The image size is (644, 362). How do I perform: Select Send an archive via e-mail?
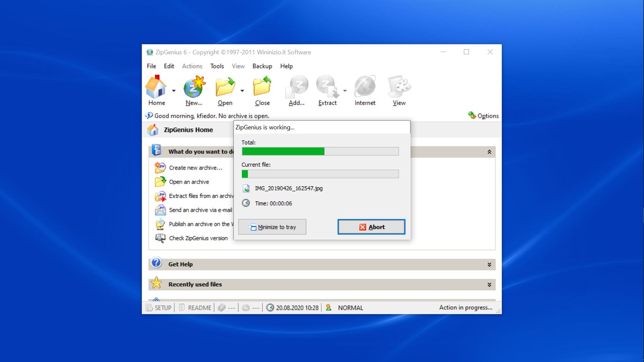tap(201, 210)
